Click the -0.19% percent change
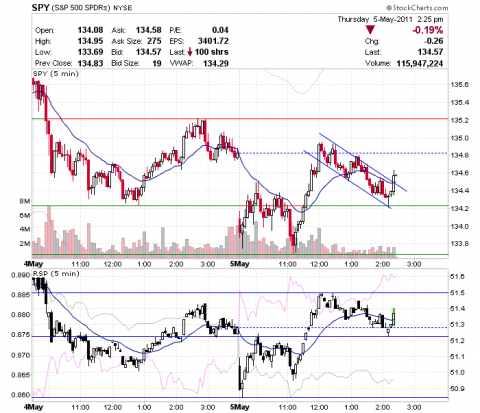Viewport: 480px width, 413px height. pos(428,30)
